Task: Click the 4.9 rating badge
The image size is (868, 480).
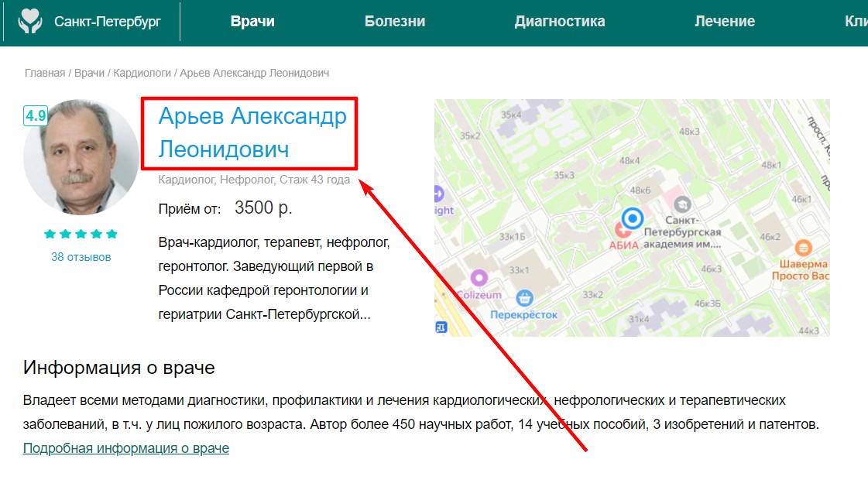Action: click(x=36, y=116)
